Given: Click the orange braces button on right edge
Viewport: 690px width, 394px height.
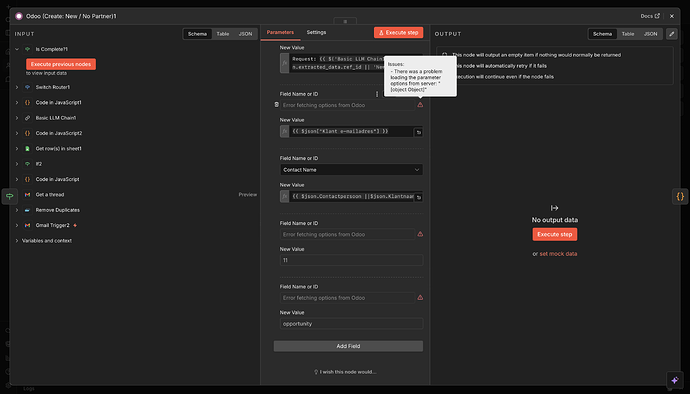Looking at the screenshot, I should (680, 196).
